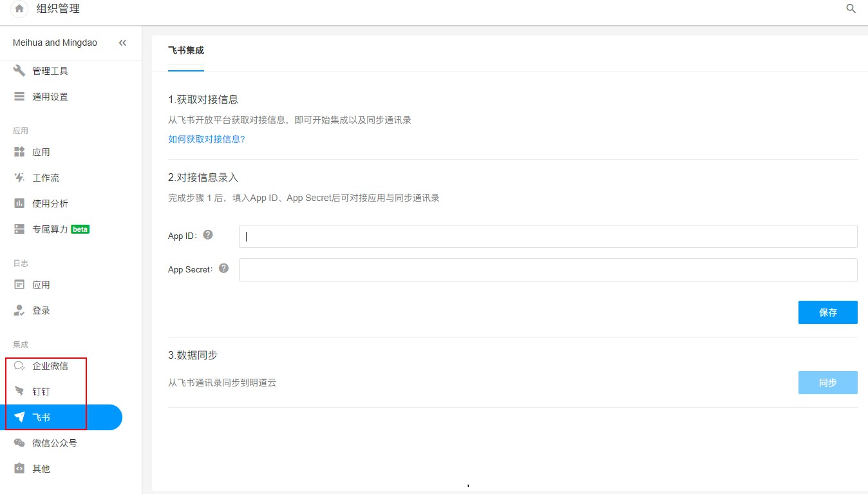Image resolution: width=868 pixels, height=494 pixels.
Task: Open 微信公众号 integration
Action: (x=54, y=443)
